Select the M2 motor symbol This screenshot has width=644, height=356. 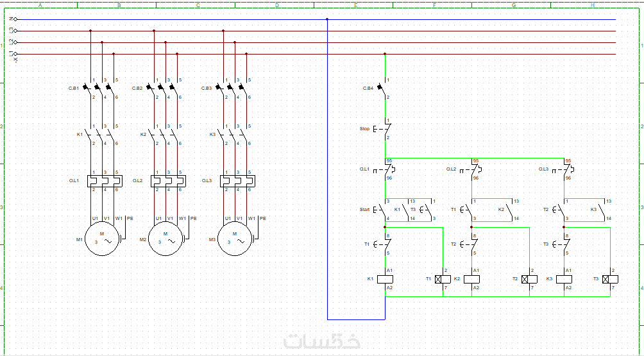(x=165, y=239)
